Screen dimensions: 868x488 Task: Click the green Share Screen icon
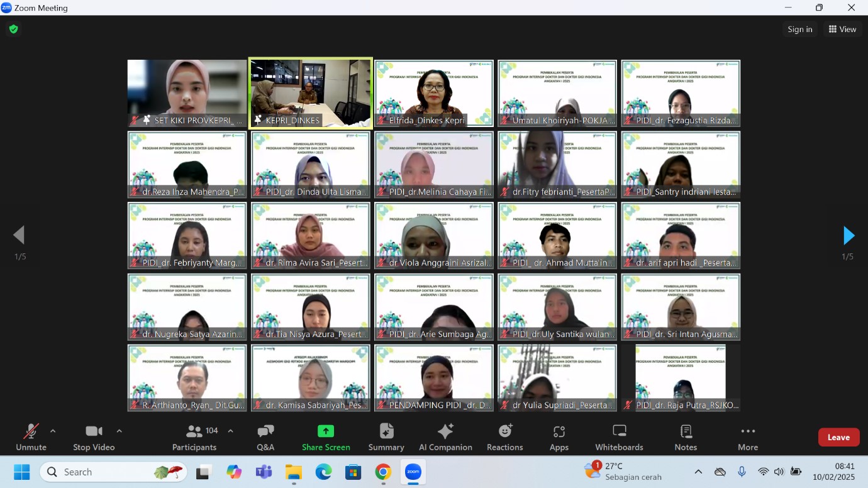coord(326,431)
